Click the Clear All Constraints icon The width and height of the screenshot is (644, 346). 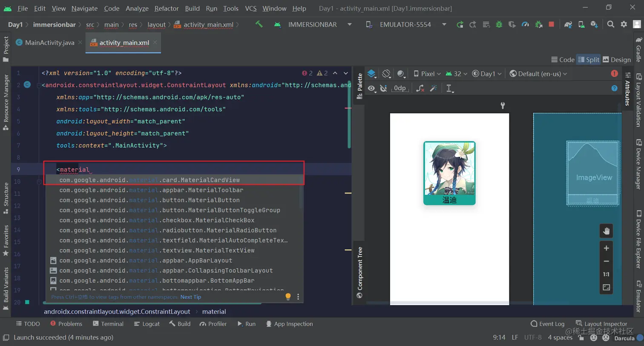420,88
